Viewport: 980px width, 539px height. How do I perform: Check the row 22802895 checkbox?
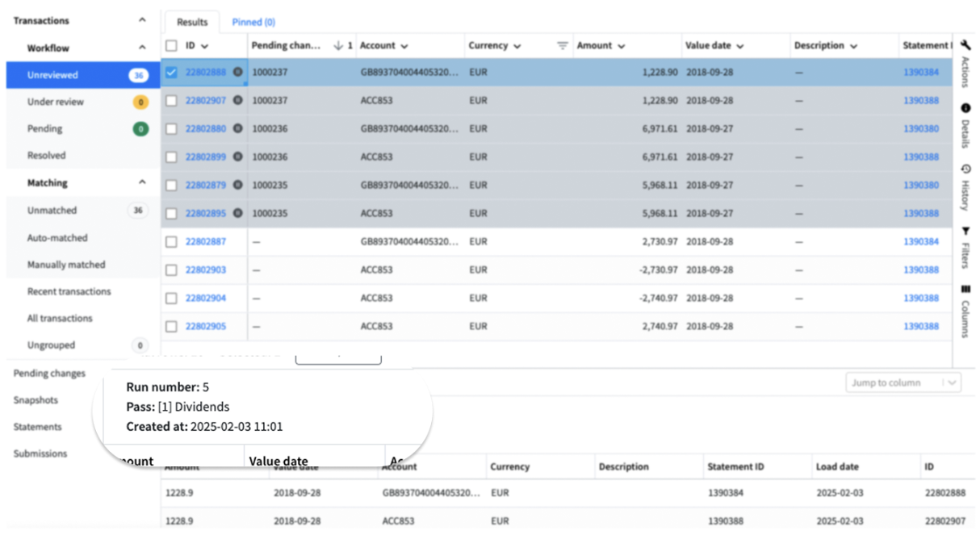coord(171,214)
